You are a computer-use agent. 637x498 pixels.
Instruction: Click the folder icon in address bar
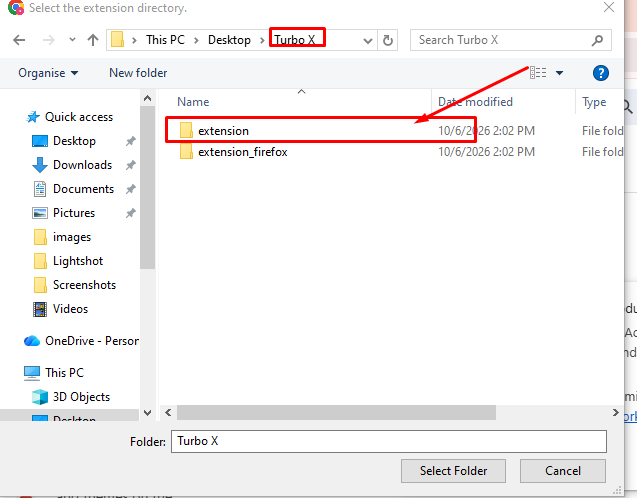[117, 40]
